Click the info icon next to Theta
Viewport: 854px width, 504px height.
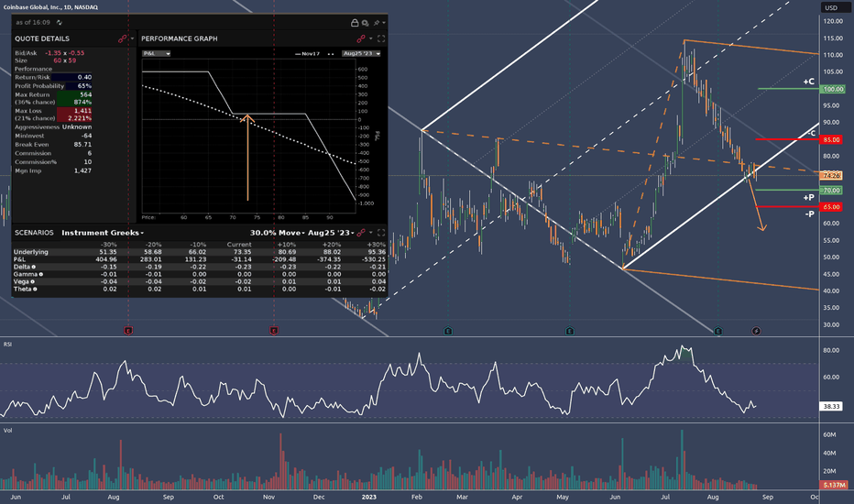coord(35,289)
